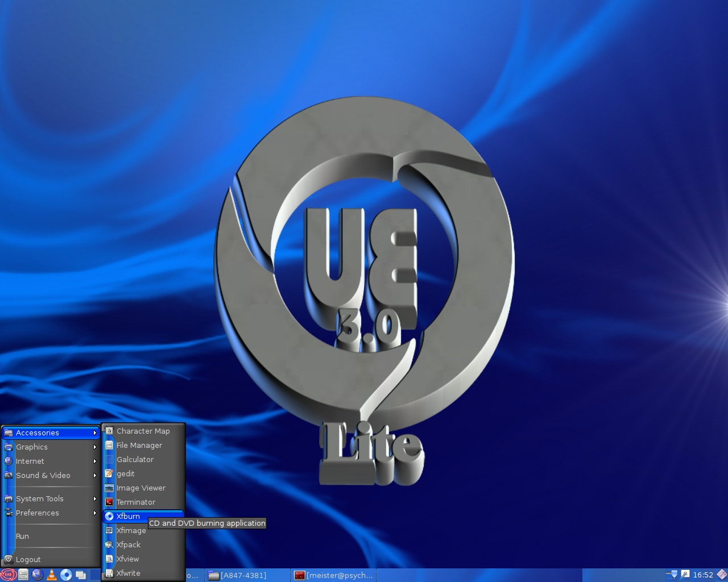This screenshot has width=728, height=582.
Task: Expand the Accessories category in the menu
Action: pyautogui.click(x=51, y=433)
